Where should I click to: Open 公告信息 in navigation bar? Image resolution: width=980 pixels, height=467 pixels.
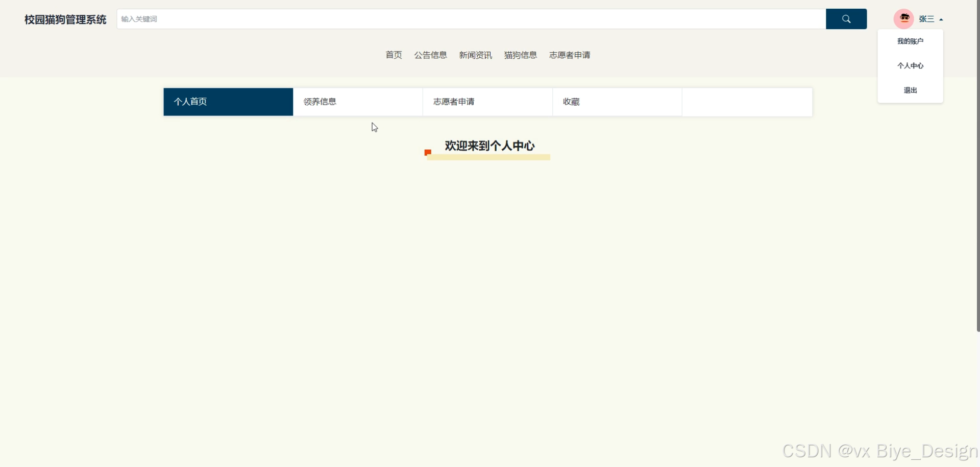coord(430,55)
